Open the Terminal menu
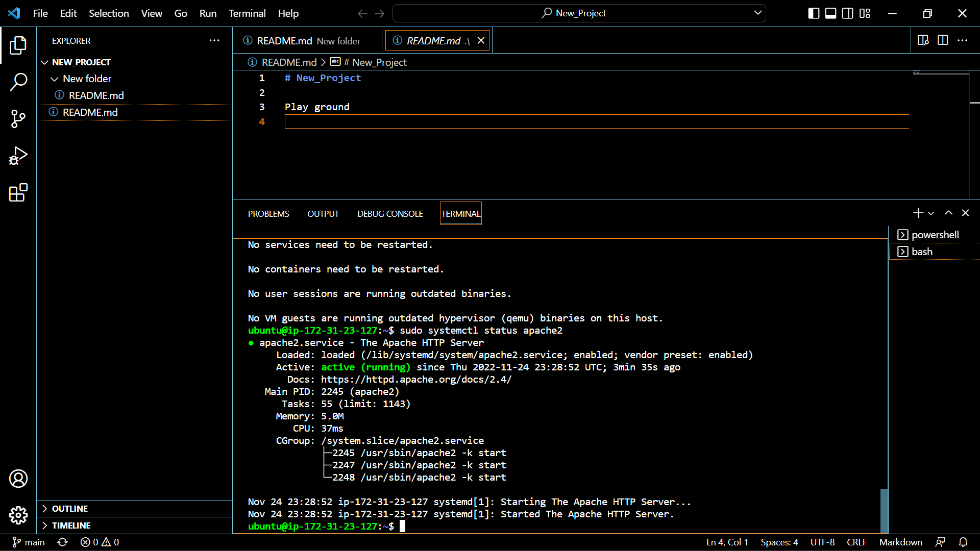The width and height of the screenshot is (980, 551). click(247, 13)
